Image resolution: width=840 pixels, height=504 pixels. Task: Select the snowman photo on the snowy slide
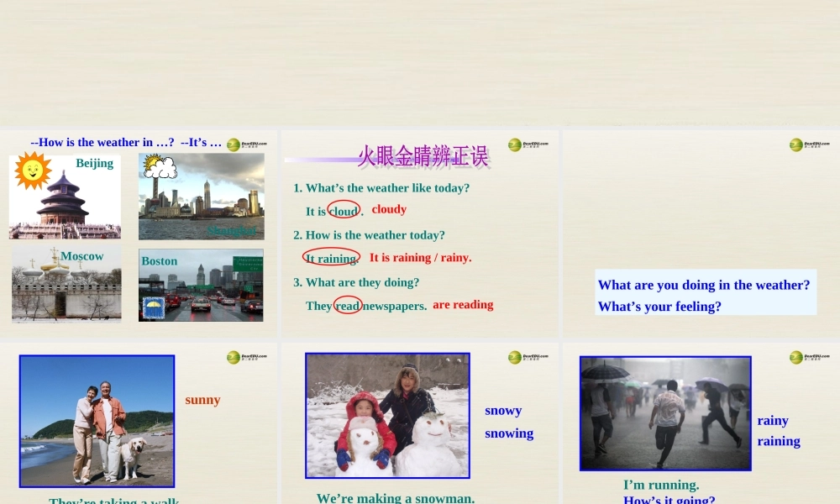[387, 415]
